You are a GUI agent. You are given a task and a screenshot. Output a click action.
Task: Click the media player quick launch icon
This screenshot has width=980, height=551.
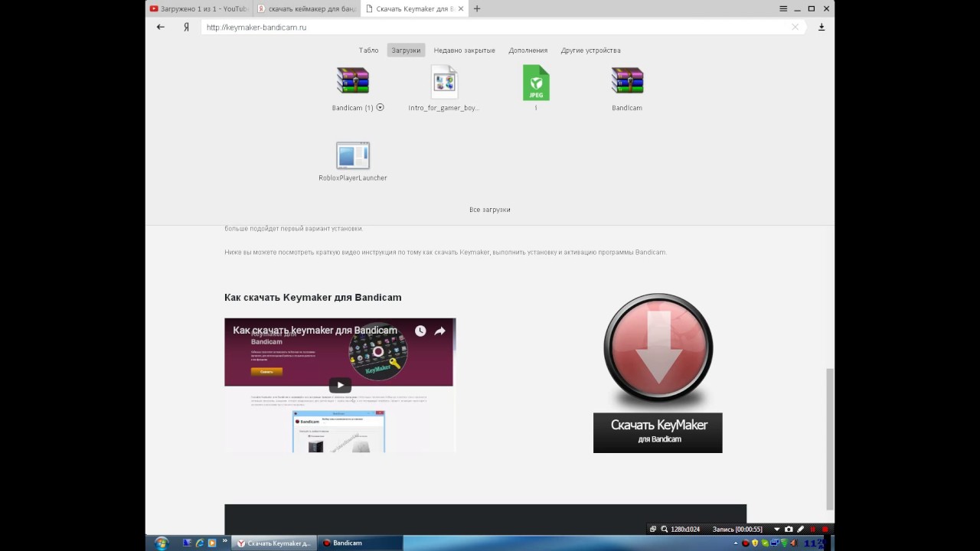tap(212, 543)
